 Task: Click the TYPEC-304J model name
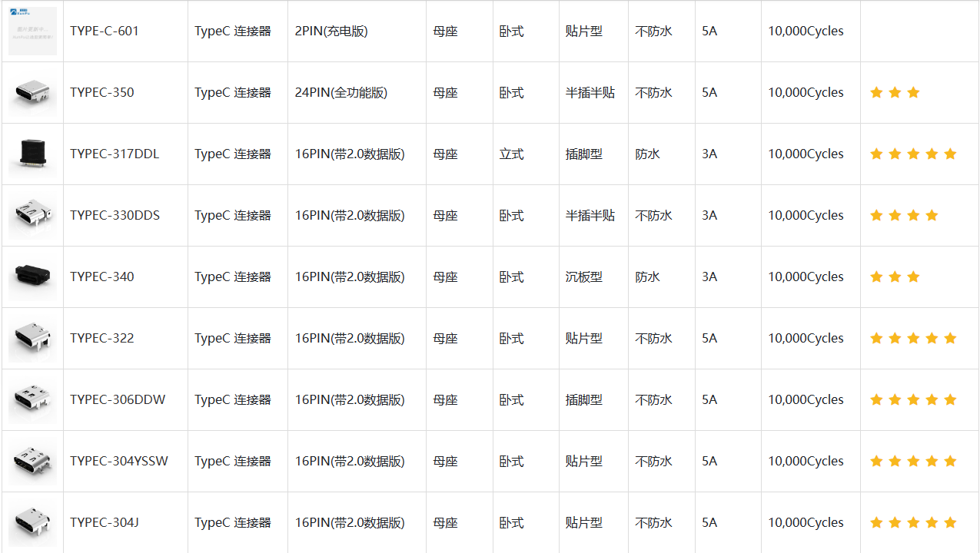(105, 523)
